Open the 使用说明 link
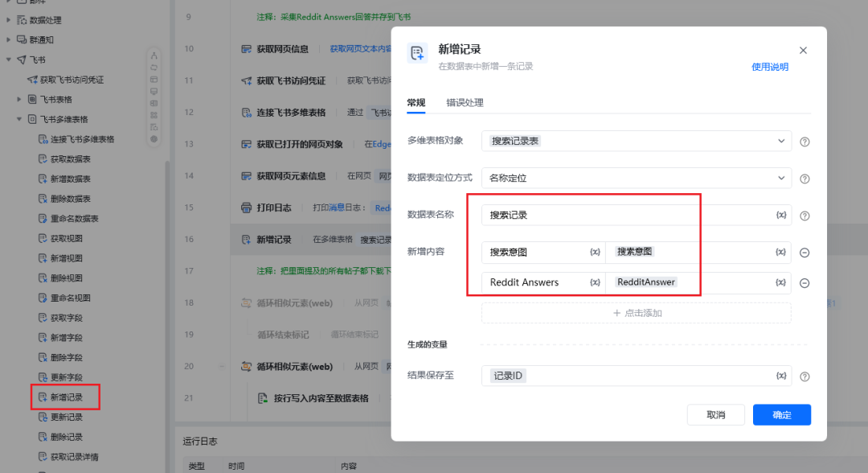 click(x=769, y=67)
